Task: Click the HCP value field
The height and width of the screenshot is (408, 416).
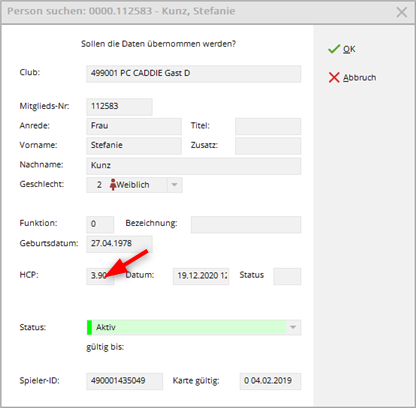Action: pyautogui.click(x=100, y=276)
